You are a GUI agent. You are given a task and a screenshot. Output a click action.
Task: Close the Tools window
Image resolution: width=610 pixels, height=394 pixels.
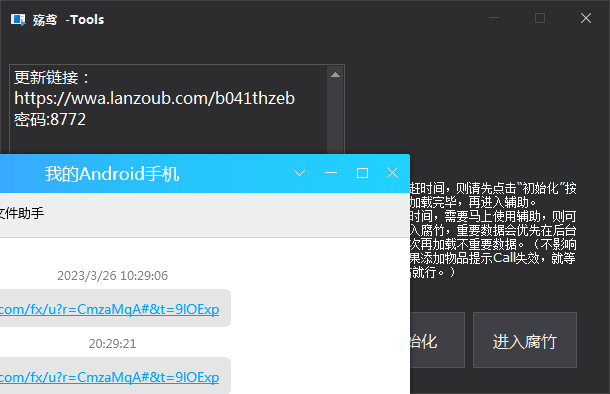(585, 18)
